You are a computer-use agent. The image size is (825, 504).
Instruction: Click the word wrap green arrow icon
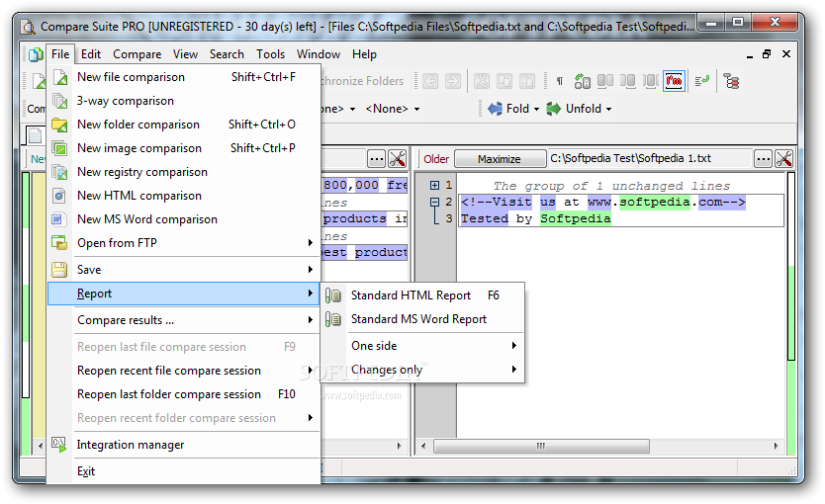702,81
